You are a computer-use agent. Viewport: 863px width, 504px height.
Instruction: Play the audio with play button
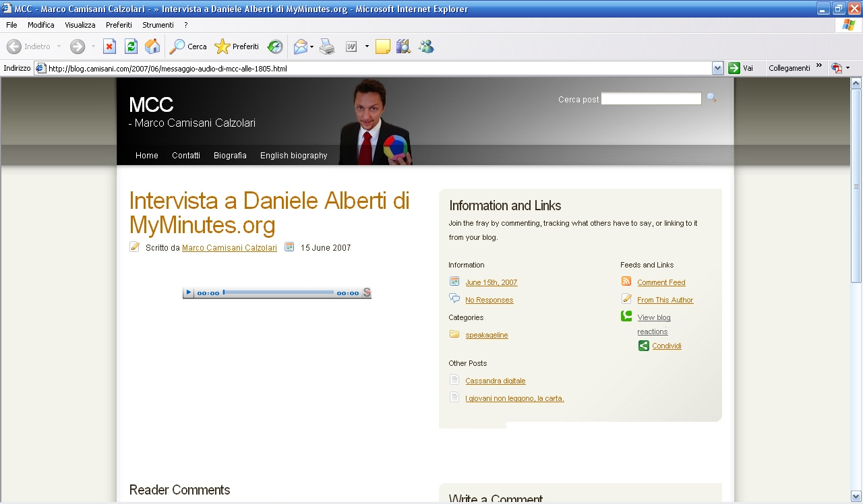pyautogui.click(x=189, y=292)
